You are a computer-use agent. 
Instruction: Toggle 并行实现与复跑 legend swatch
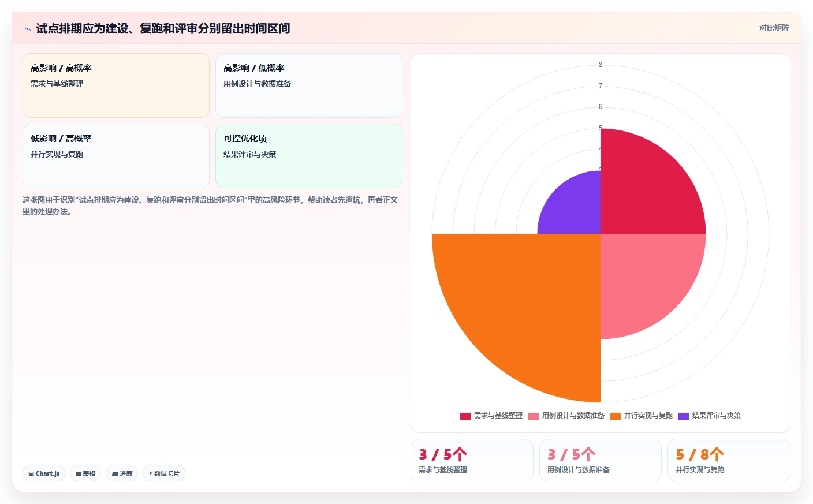click(616, 416)
